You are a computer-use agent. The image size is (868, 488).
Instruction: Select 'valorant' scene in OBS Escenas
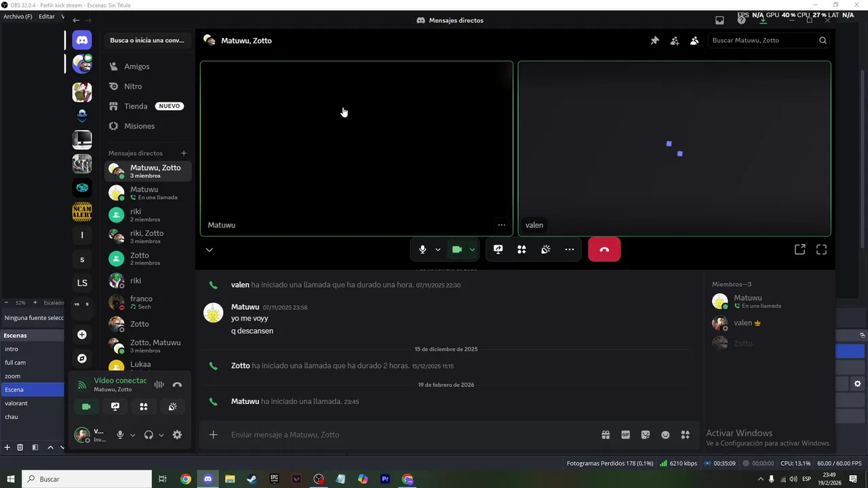(x=32, y=403)
